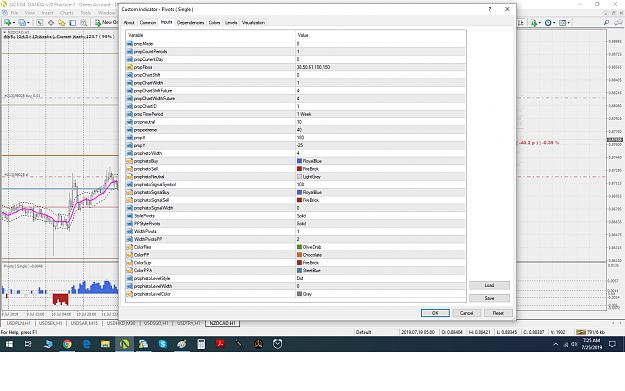Screen dimensions: 625x391
Task: Open the Charts menu
Action: coord(67,13)
